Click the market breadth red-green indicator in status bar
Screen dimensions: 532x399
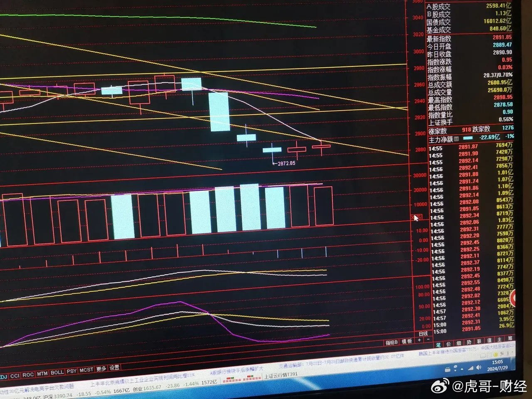click(x=241, y=379)
